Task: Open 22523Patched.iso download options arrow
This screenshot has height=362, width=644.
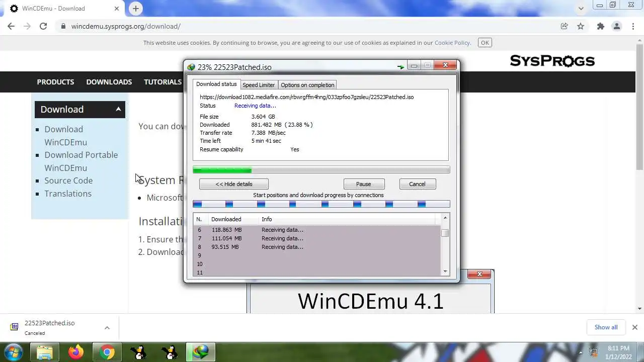Action: (x=107, y=328)
